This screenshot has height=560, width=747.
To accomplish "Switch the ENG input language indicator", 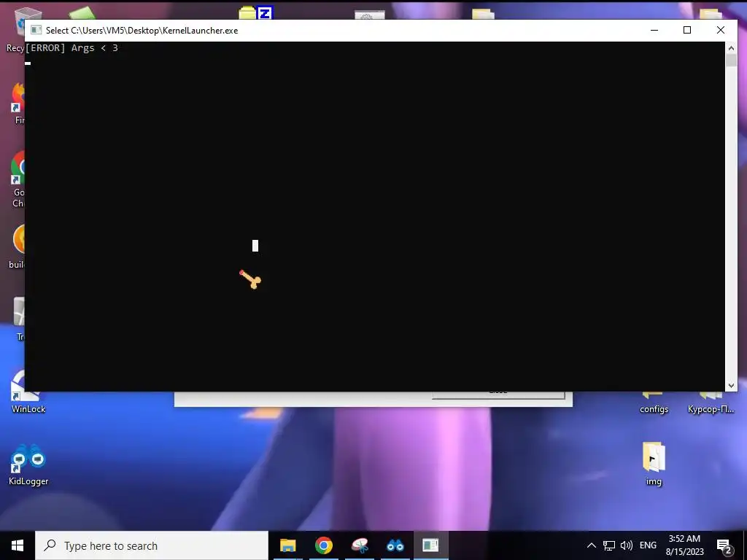I will pyautogui.click(x=648, y=545).
